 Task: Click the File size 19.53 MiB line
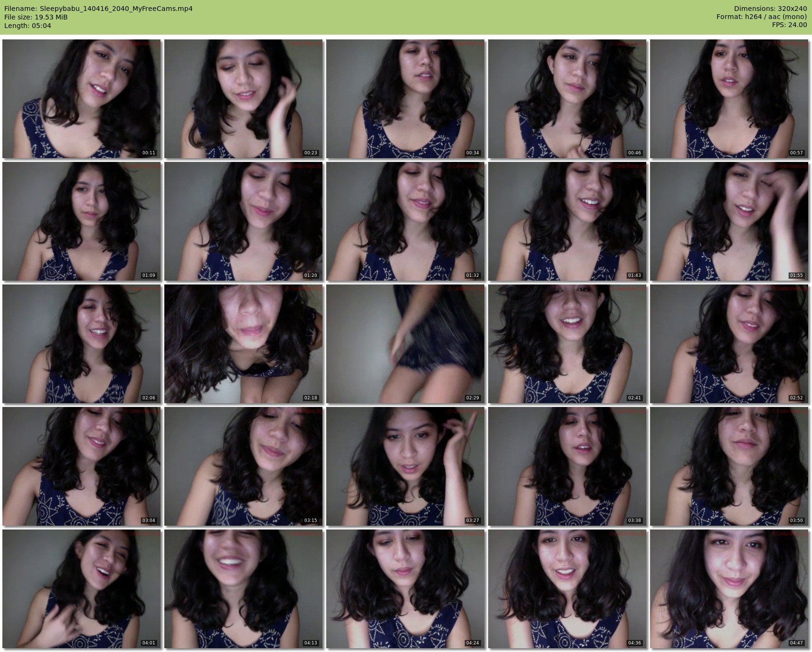coord(36,17)
